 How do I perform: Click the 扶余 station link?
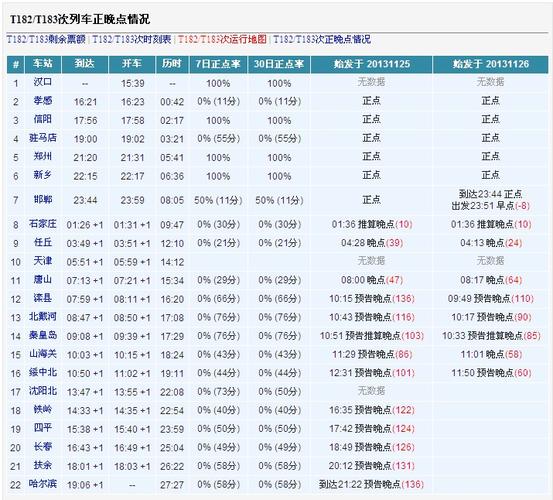coord(43,465)
